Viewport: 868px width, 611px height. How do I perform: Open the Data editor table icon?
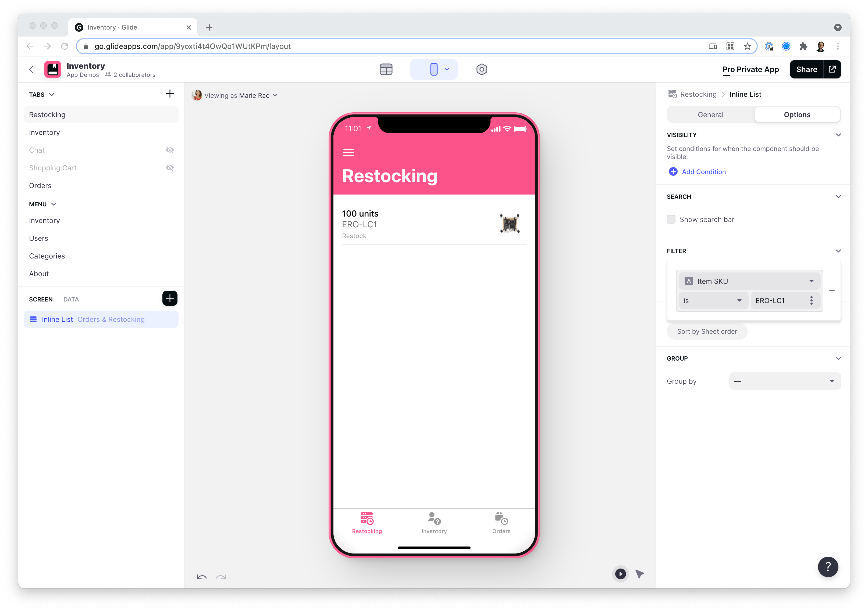point(386,70)
